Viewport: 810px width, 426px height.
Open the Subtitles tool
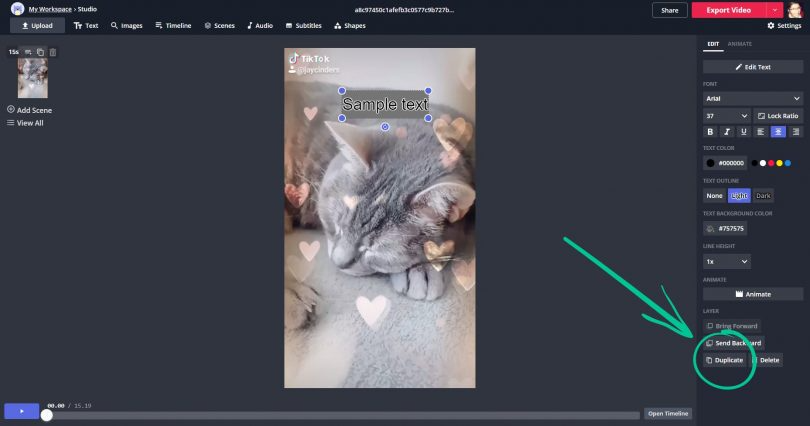303,25
